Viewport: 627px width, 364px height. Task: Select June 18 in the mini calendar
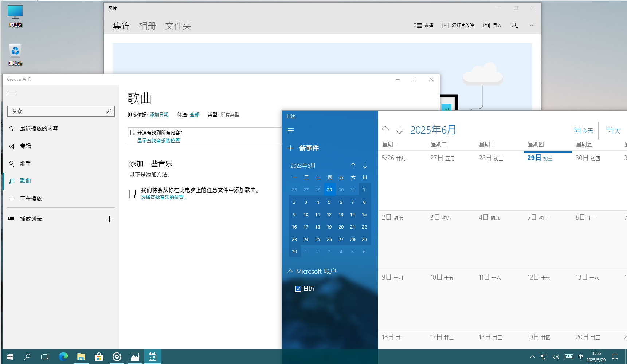click(x=318, y=227)
